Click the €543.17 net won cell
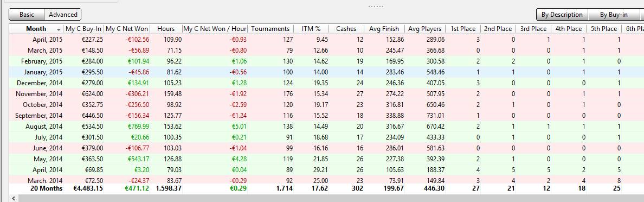The image size is (644, 202). tap(138, 159)
